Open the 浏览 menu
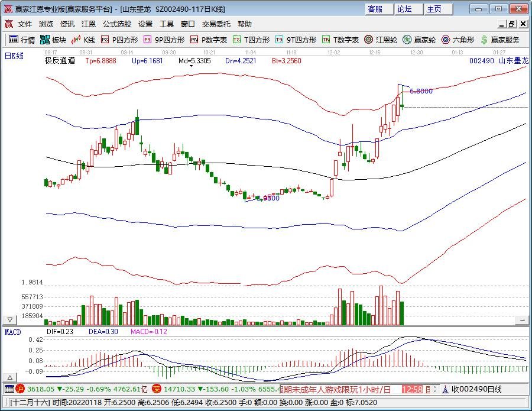Image resolution: width=532 pixels, height=411 pixels. pyautogui.click(x=46, y=24)
